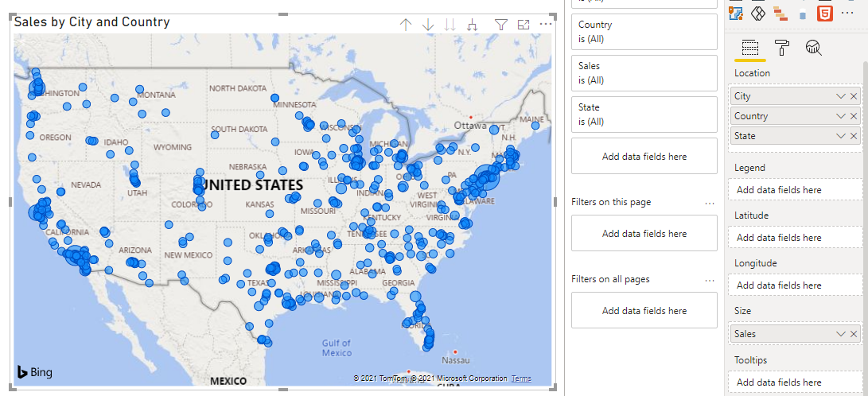Select Sales field pill in Size
868x396 pixels.
click(x=796, y=334)
